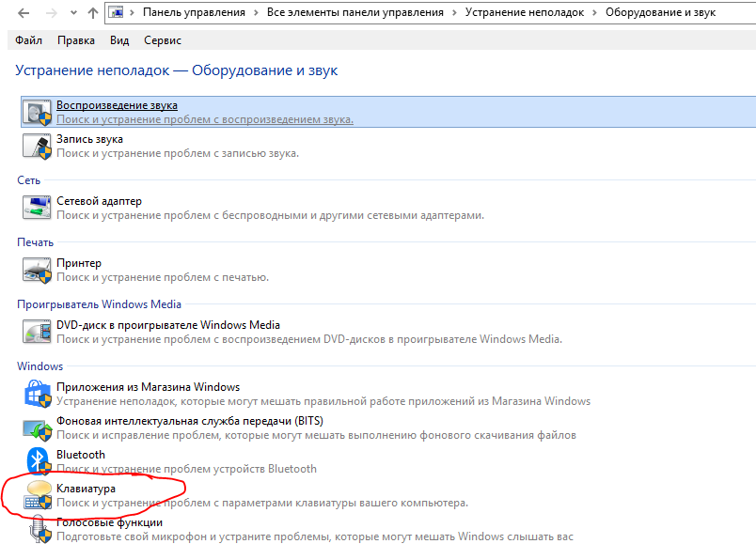756x544 pixels.
Task: Open Клавиатура troubleshooter
Action: pos(86,489)
